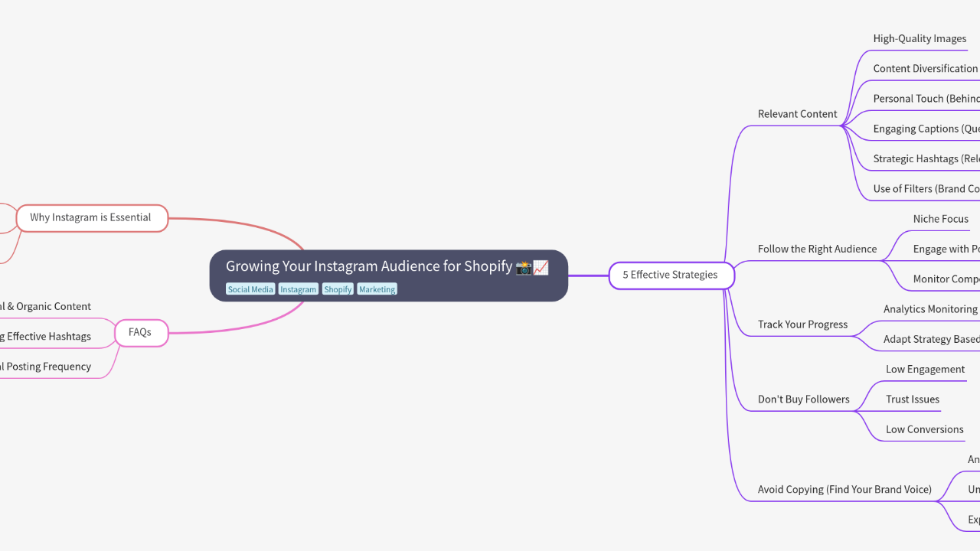Click the camera emoji in the title
The width and height of the screenshot is (980, 551).
(524, 267)
